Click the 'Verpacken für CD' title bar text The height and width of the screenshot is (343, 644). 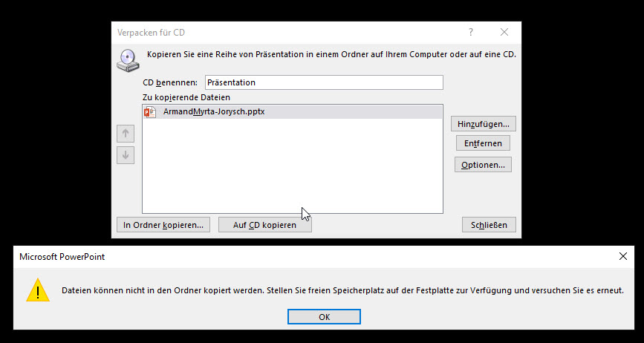click(x=151, y=33)
